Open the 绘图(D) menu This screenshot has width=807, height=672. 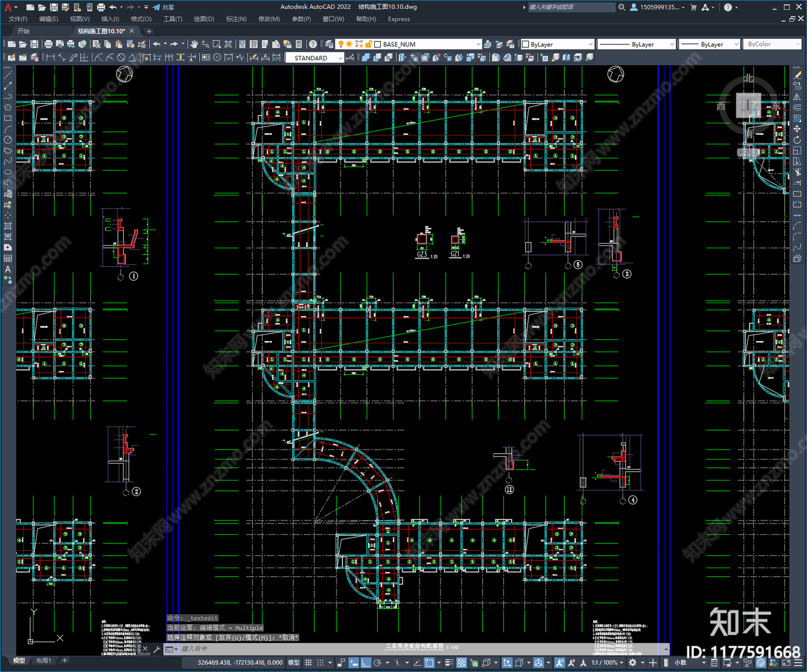point(204,19)
